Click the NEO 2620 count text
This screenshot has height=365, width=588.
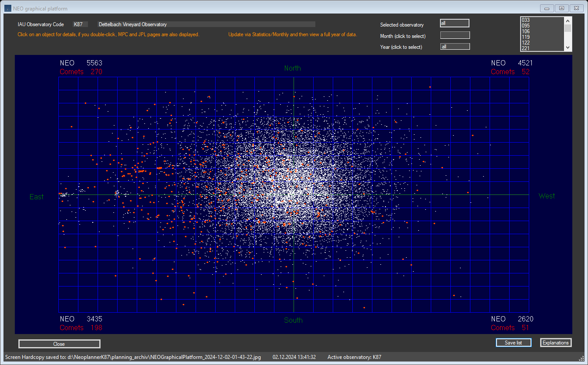[512, 319]
